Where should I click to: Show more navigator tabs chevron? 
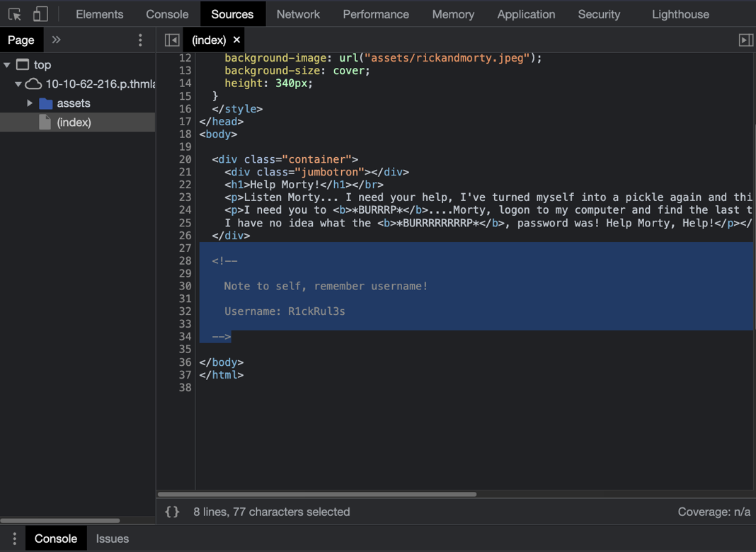click(57, 40)
